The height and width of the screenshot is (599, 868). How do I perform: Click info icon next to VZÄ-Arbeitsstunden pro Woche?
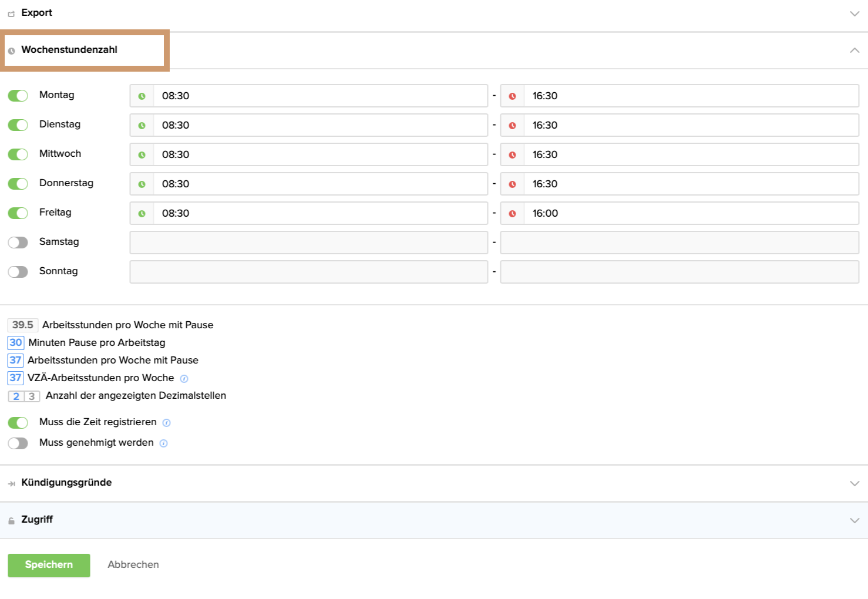coord(184,379)
